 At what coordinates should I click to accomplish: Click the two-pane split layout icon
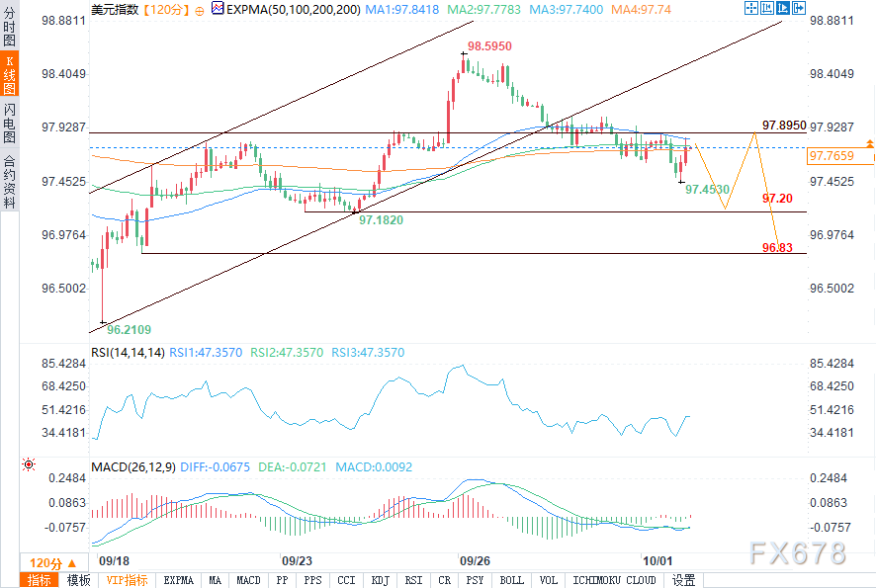766,9
